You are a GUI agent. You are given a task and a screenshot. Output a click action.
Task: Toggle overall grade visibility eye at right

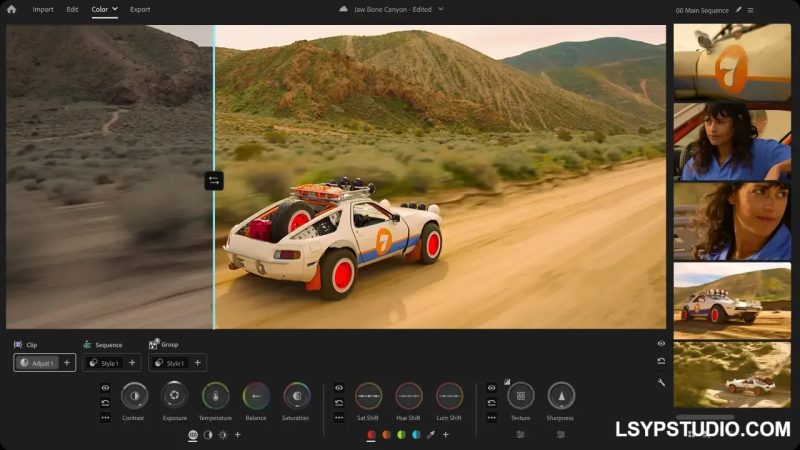click(x=661, y=344)
